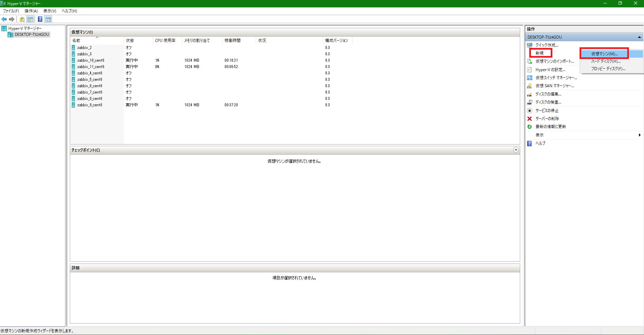The image size is (644, 335).
Task: Open the 操作(A) menu
Action: 31,11
